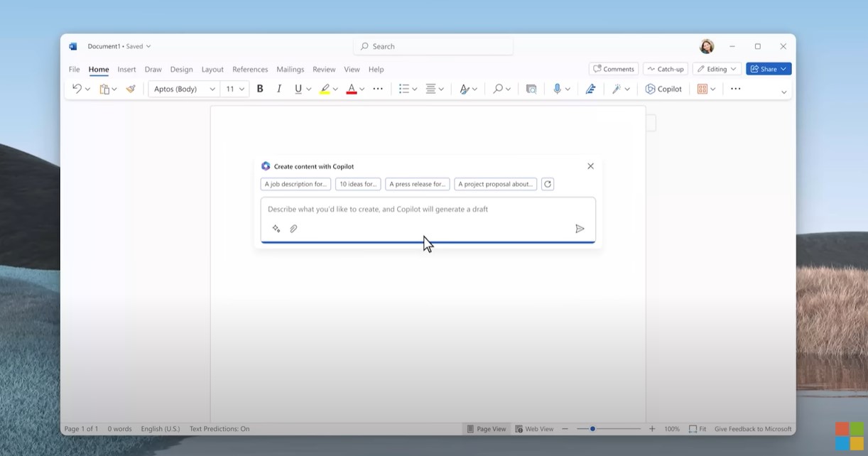Screen dimensions: 868x456
Task: Refresh the Copilot prompt suggestions
Action: click(x=547, y=184)
